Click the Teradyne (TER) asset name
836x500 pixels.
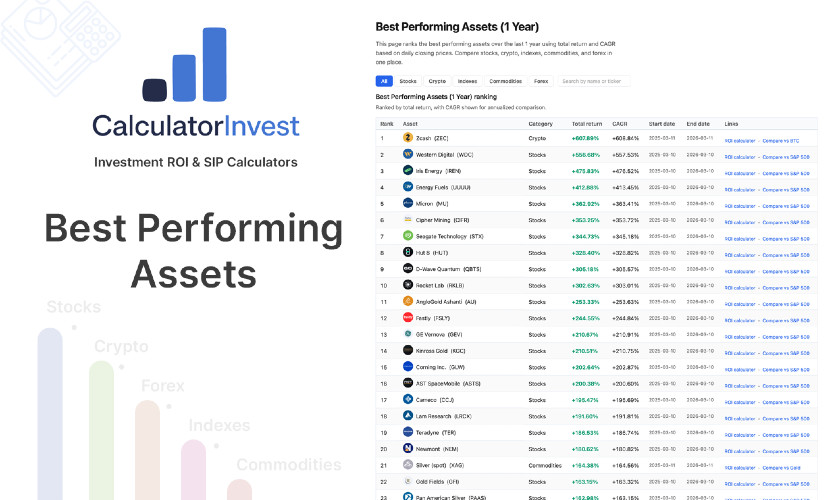tap(436, 433)
